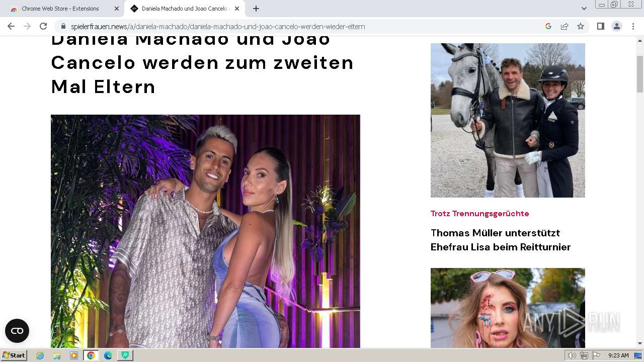Open Google Translate icon in address bar
Image resolution: width=644 pixels, height=362 pixels.
click(548, 26)
